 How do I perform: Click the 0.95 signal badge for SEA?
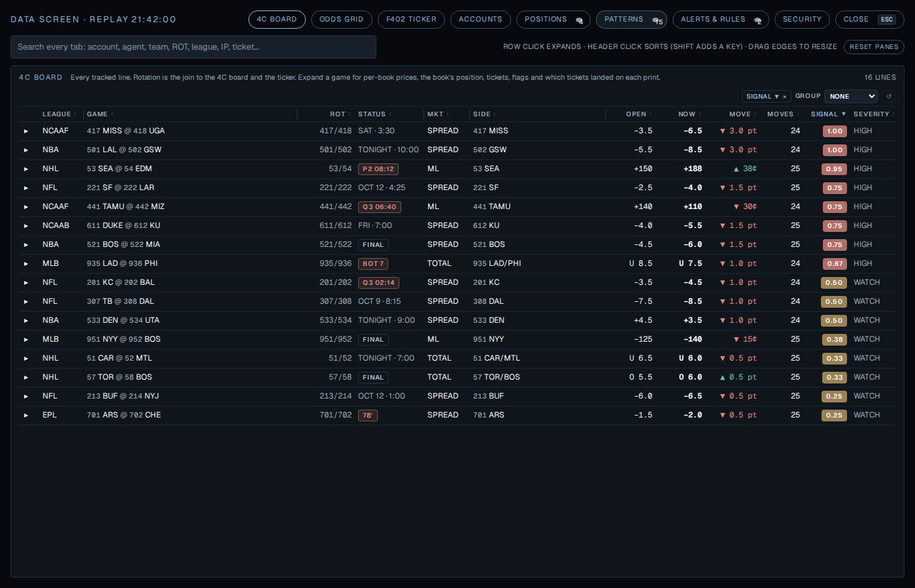835,169
